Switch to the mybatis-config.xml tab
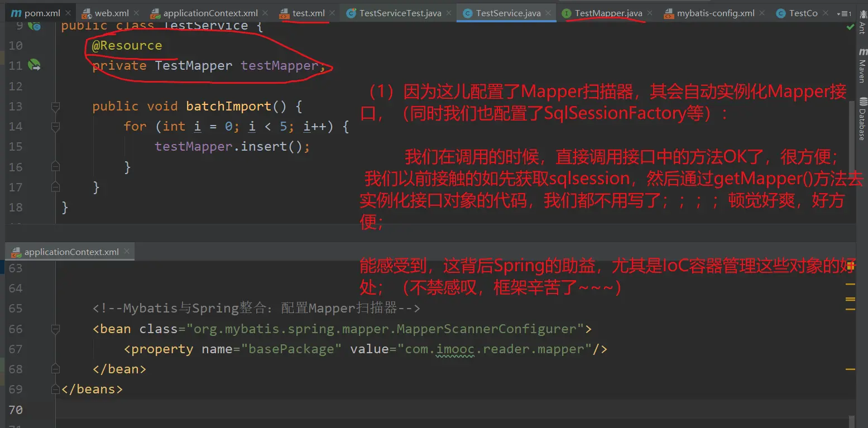The height and width of the screenshot is (428, 868). 714,13
